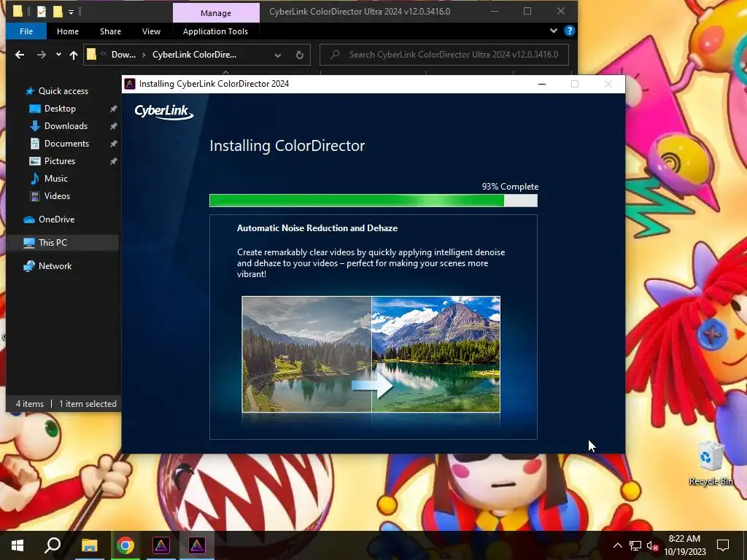Open Videos in the navigation pane
The image size is (747, 560).
[x=56, y=196]
